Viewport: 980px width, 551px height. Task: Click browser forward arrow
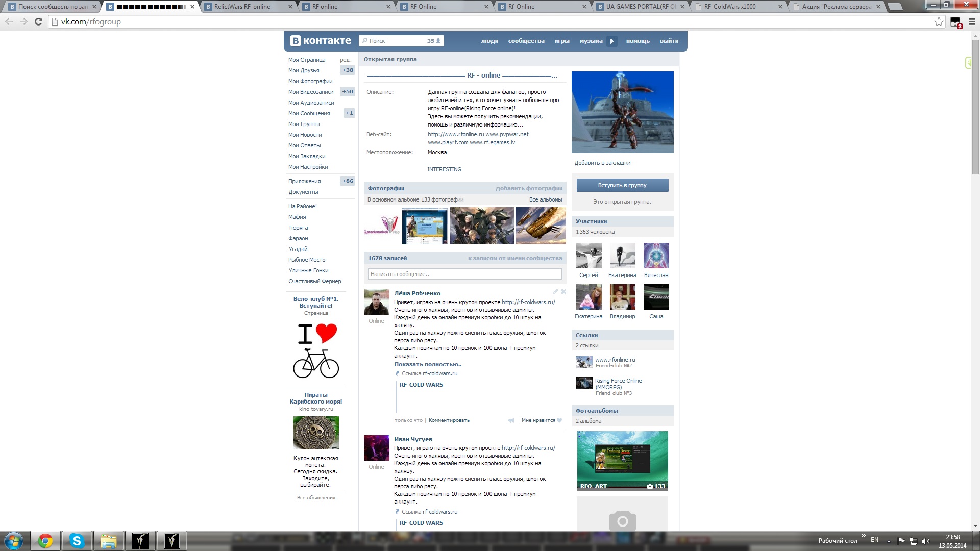23,22
